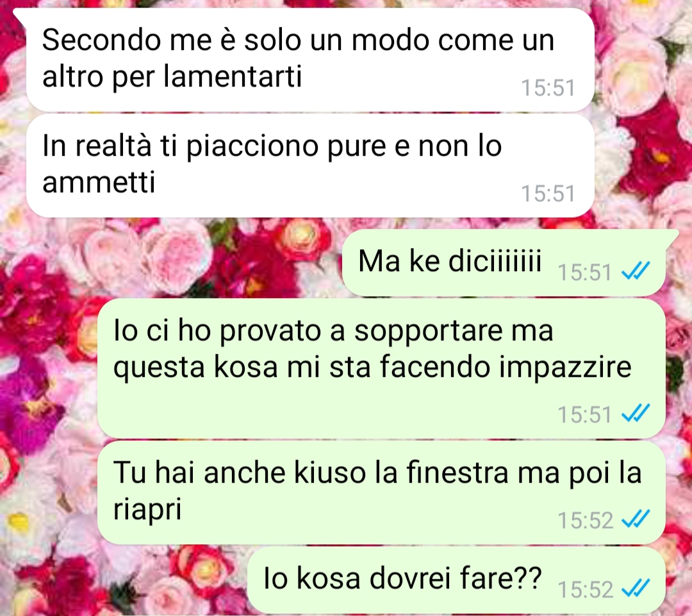
Task: Select the message 'In realtà ti piacciono pure'
Action: coord(310,165)
